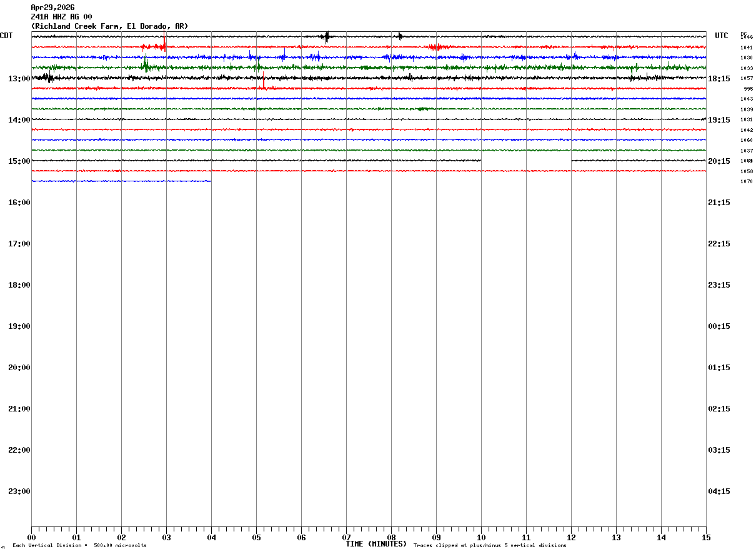Click the DC offset value '1037'
Viewport: 756px width, 554px height.
[x=747, y=151]
